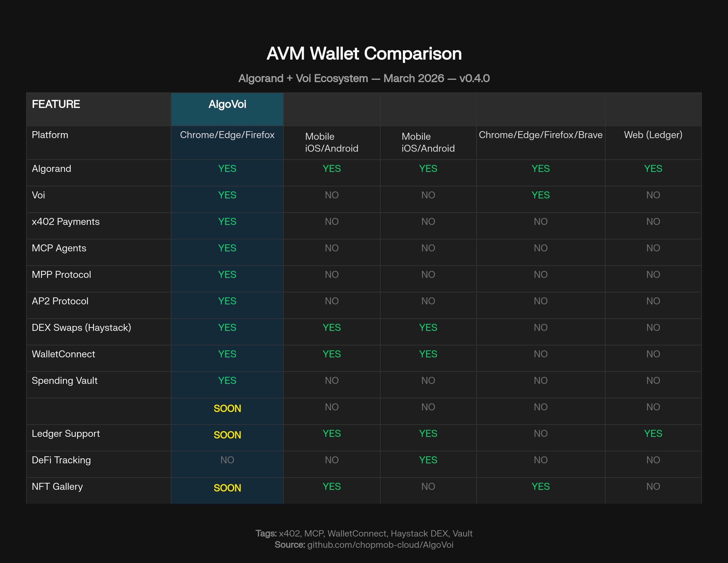Screen dimensions: 728x563
Task: Select the x402 Payments row label
Action: click(x=65, y=222)
